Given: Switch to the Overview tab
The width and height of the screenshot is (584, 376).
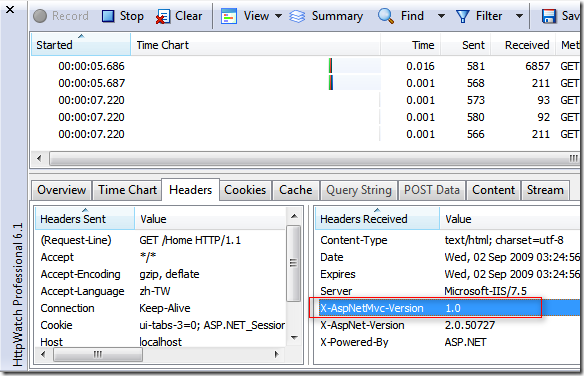Looking at the screenshot, I should tap(61, 190).
